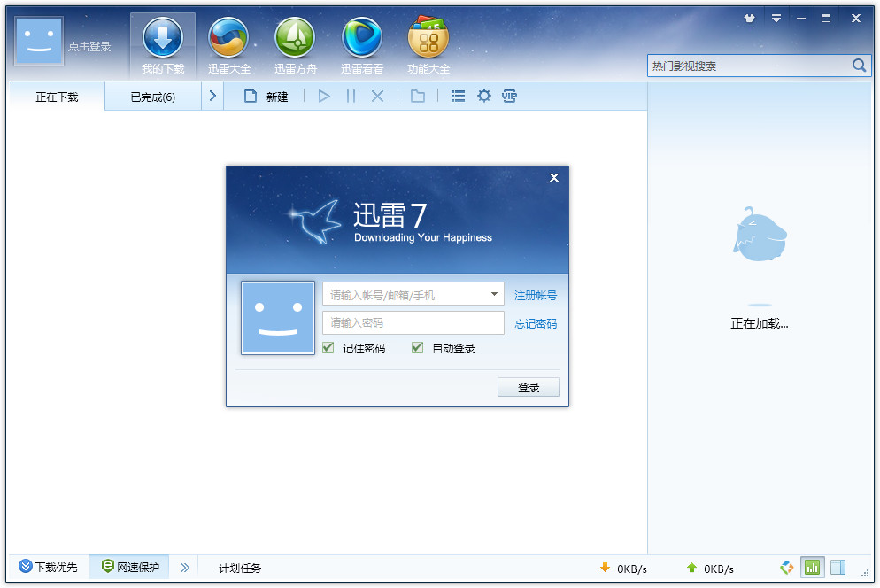Toggle 记住密码 checkbox
This screenshot has height=588, width=880.
click(328, 348)
